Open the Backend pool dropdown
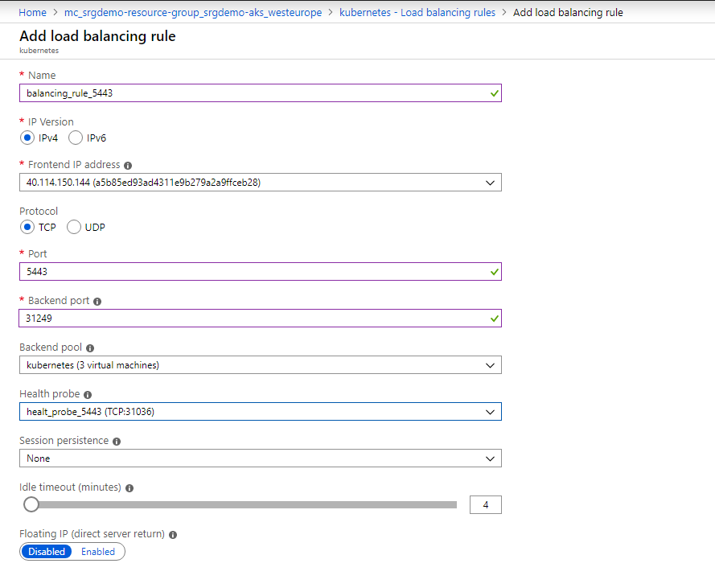The image size is (715, 588). pos(490,364)
